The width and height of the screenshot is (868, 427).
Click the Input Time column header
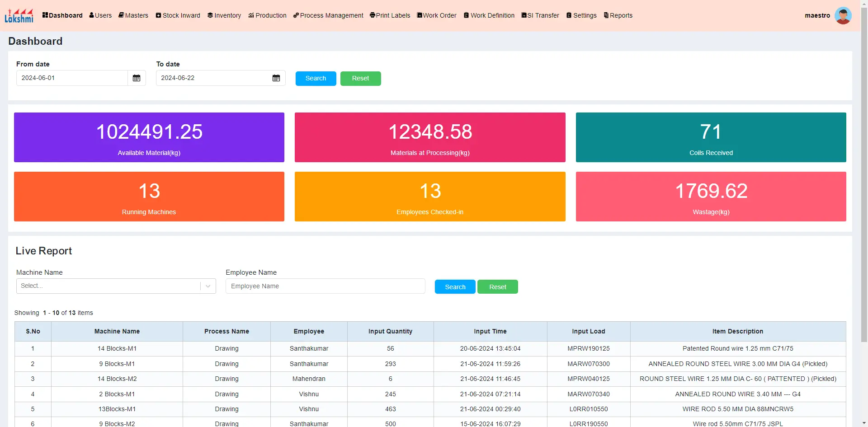click(x=491, y=331)
